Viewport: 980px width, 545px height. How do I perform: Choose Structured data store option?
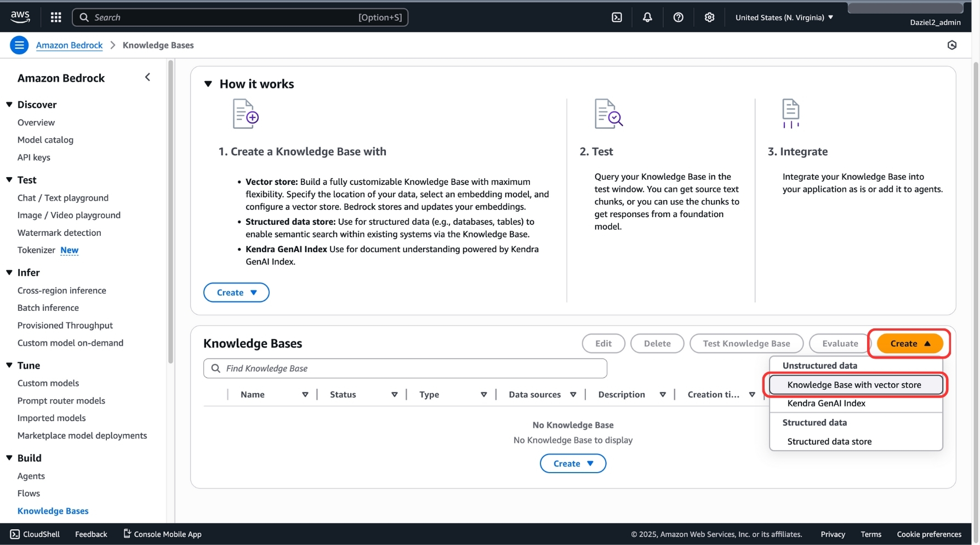(x=829, y=441)
